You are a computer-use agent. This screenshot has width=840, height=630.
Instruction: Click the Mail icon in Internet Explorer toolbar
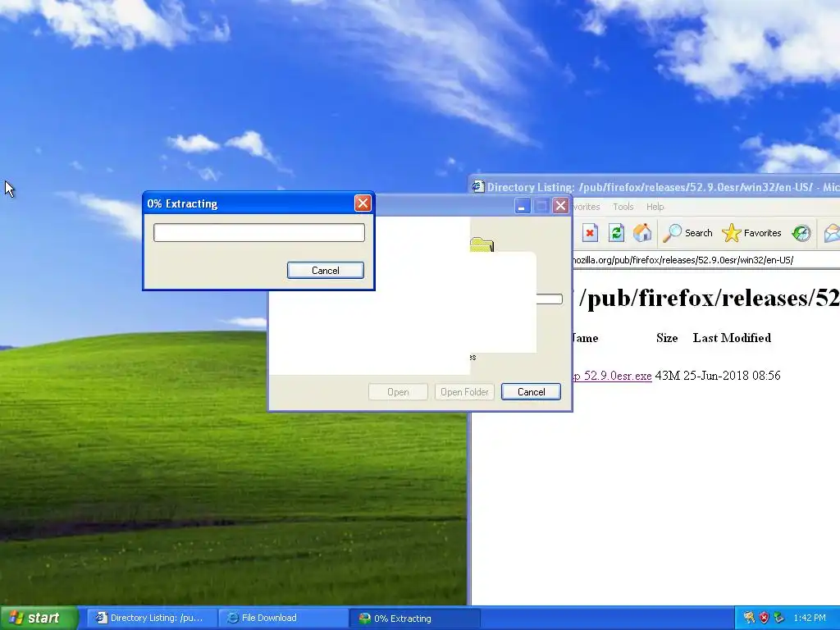point(832,233)
